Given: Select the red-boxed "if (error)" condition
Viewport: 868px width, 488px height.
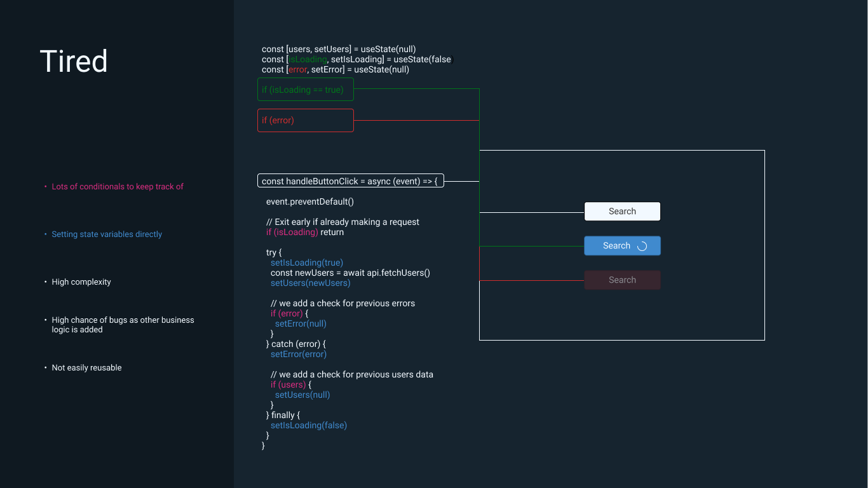Looking at the screenshot, I should tap(306, 120).
